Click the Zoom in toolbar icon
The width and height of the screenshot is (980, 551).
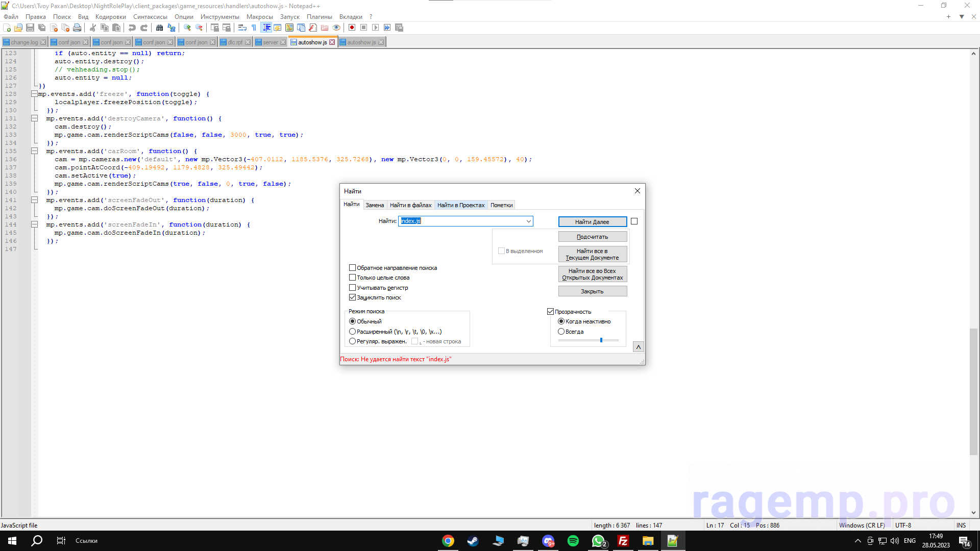pos(187,28)
